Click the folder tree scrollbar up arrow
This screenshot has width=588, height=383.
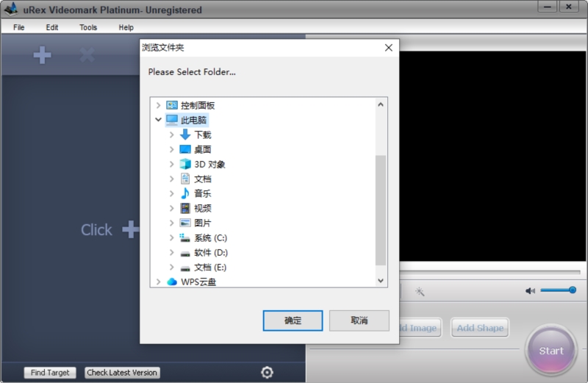click(381, 104)
